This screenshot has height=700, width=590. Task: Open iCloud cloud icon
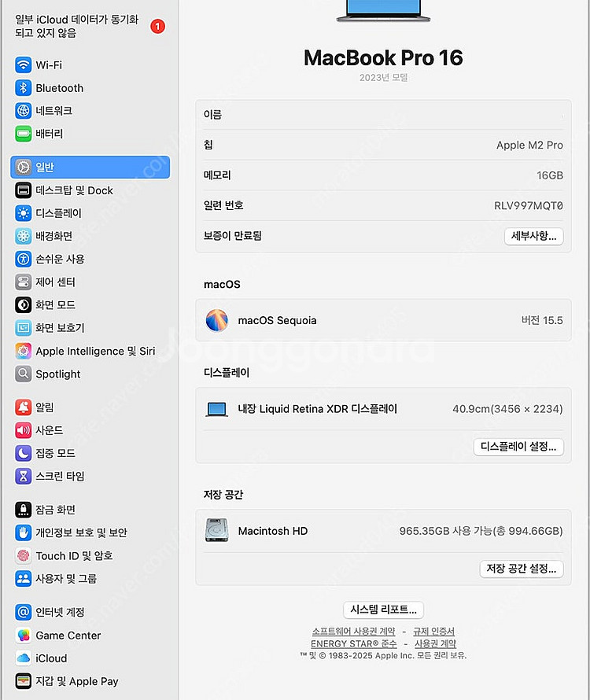pos(24,658)
